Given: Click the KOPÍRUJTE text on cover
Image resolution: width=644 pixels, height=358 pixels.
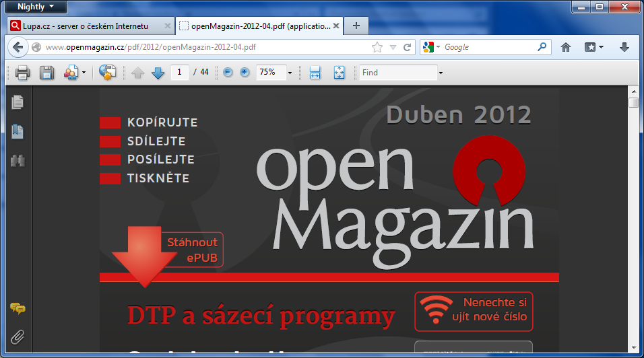Looking at the screenshot, I should click(x=162, y=122).
